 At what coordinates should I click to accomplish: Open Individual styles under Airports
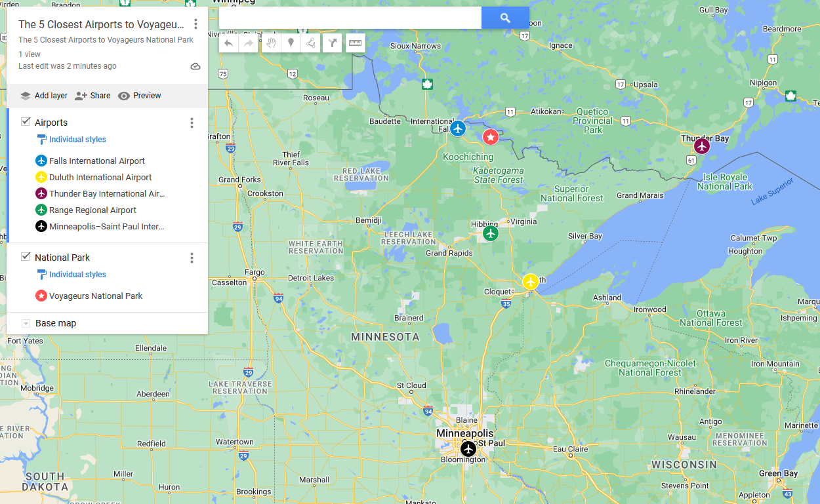click(77, 140)
